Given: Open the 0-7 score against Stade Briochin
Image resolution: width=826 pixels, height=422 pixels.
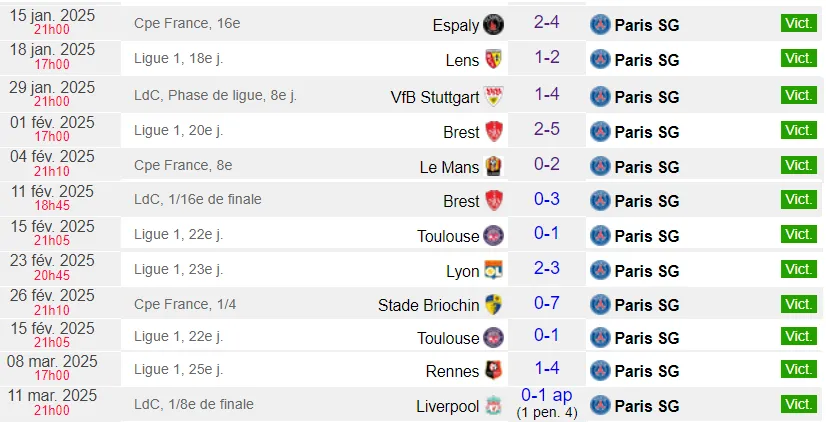Looking at the screenshot, I should pyautogui.click(x=546, y=302).
